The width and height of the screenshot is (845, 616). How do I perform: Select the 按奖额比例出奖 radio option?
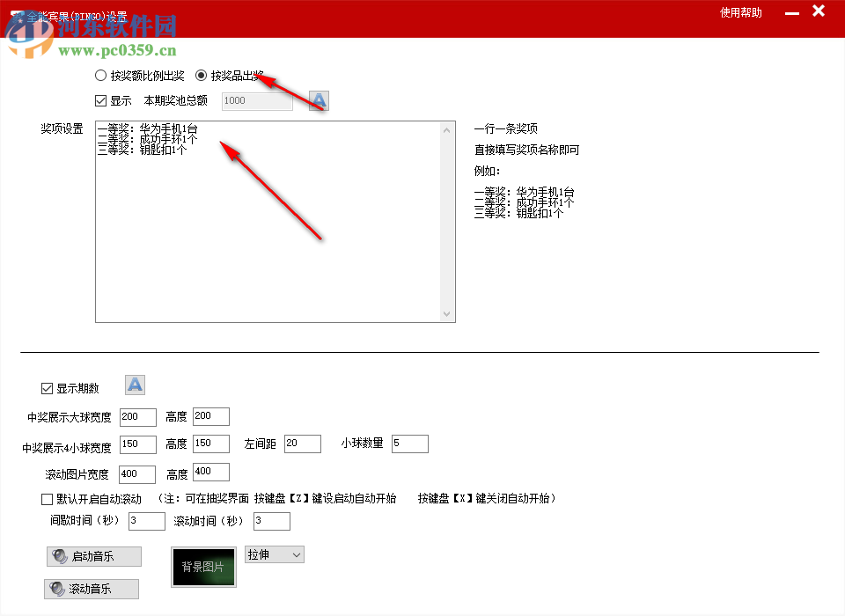coord(101,75)
